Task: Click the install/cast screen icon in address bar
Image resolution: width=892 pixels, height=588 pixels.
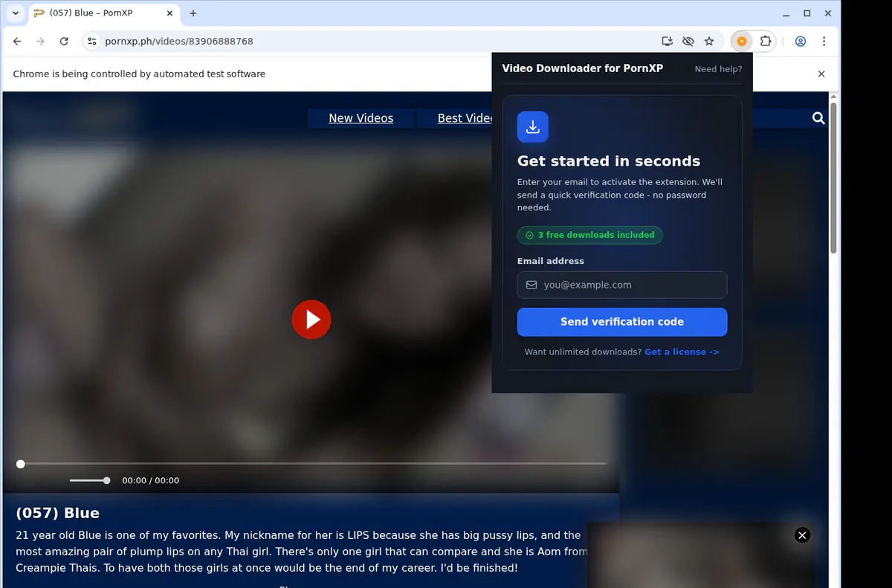Action: click(667, 42)
